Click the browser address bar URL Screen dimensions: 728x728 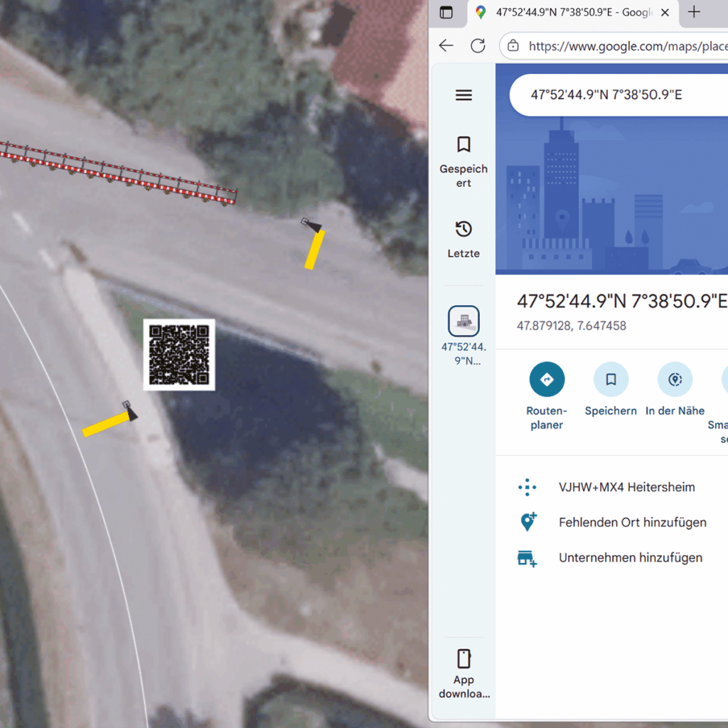coord(626,47)
